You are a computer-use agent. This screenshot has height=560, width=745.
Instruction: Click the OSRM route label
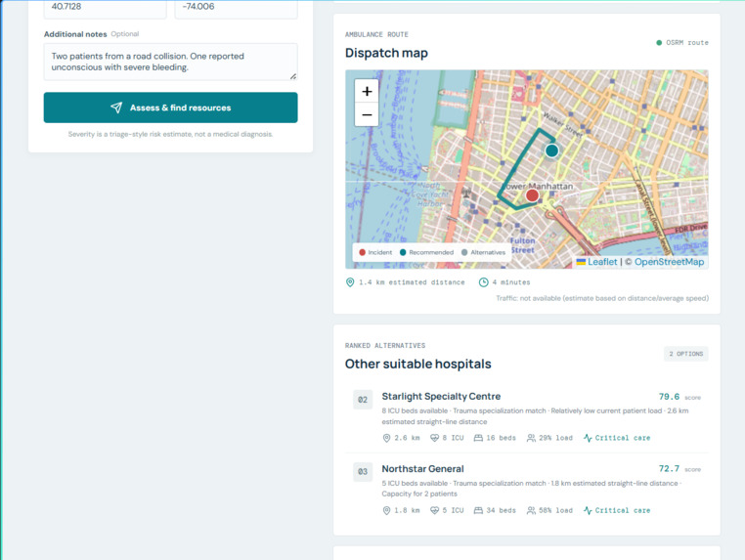687,43
